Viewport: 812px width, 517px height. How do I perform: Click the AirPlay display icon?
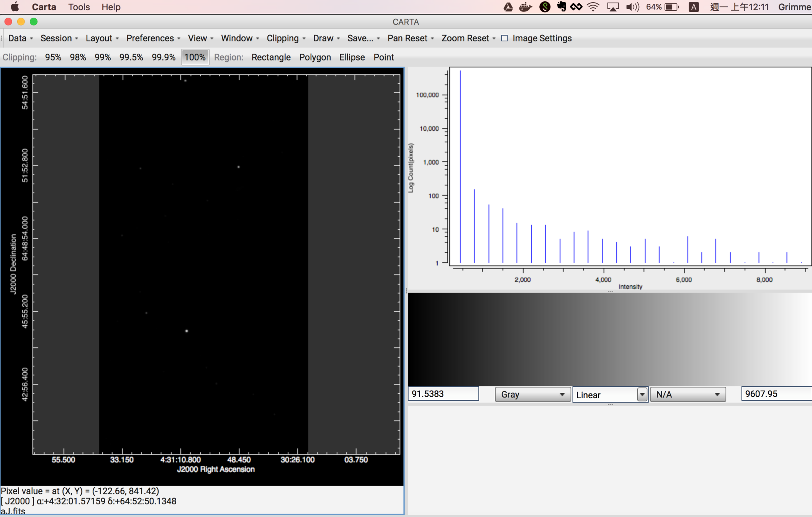pyautogui.click(x=612, y=7)
